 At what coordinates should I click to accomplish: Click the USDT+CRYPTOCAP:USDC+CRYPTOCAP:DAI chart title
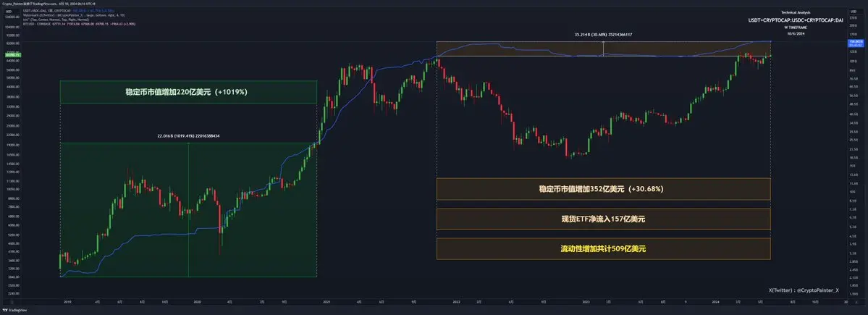coord(796,20)
